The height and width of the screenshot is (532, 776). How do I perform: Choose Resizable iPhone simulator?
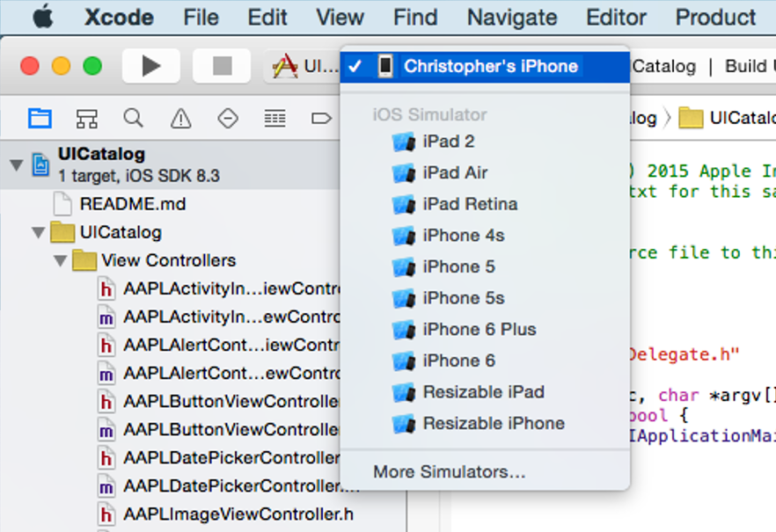coord(485,424)
